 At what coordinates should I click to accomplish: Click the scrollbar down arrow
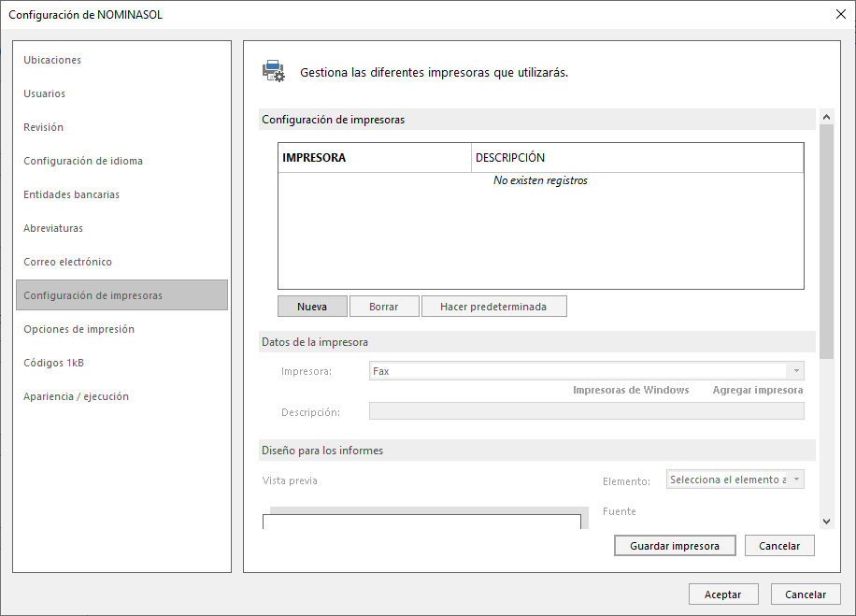point(826,522)
